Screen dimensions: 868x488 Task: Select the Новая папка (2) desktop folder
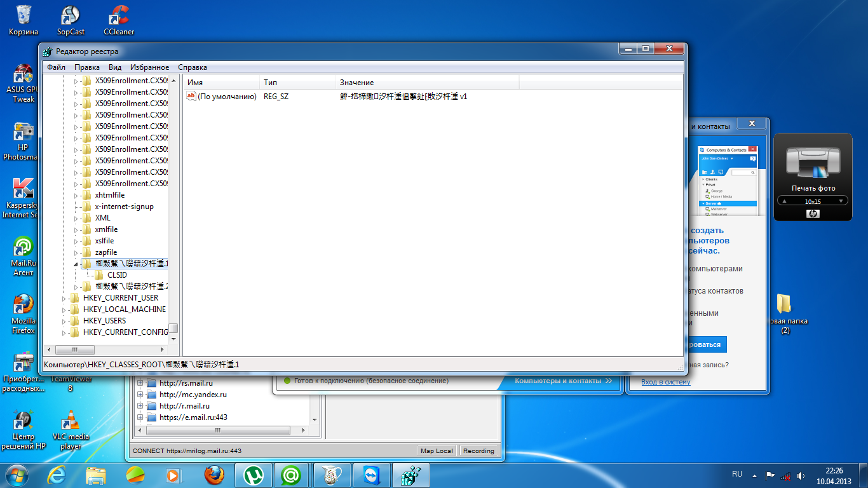coord(785,314)
